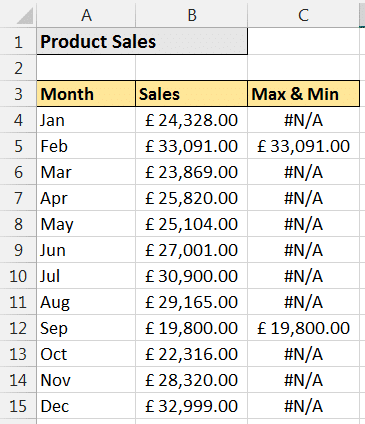Select the Sales header cell
This screenshot has height=424, width=365.
pyautogui.click(x=191, y=94)
